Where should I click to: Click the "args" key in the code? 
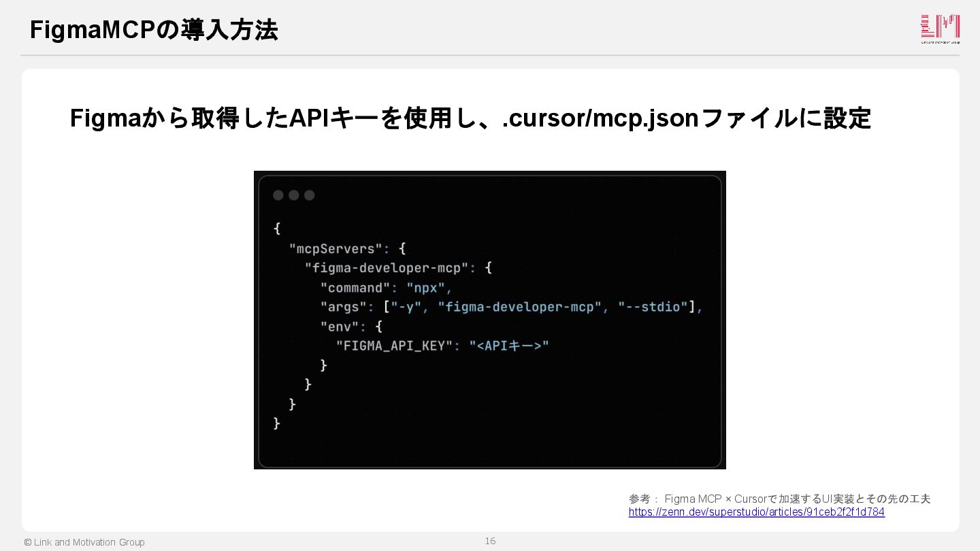click(x=343, y=307)
